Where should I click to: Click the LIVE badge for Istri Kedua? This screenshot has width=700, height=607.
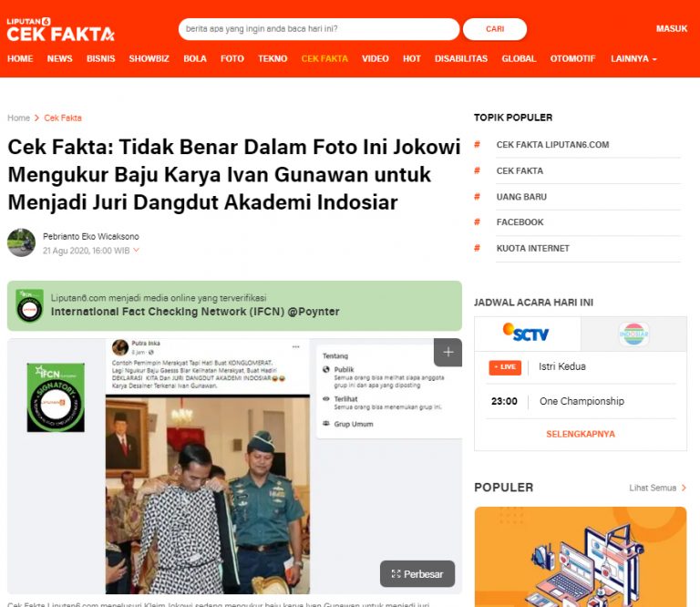[x=505, y=367]
